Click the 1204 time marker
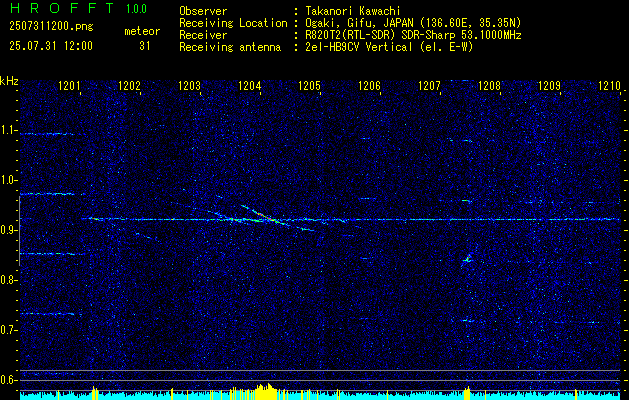629x400 pixels. pyautogui.click(x=250, y=86)
